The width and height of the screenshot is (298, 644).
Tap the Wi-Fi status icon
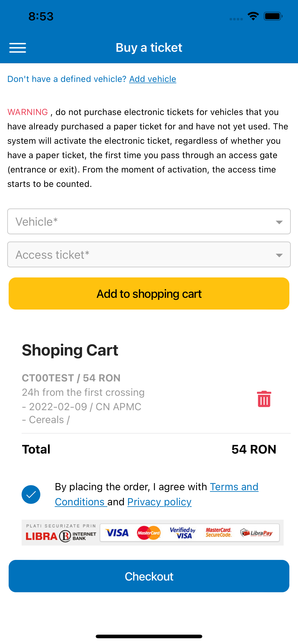[253, 16]
